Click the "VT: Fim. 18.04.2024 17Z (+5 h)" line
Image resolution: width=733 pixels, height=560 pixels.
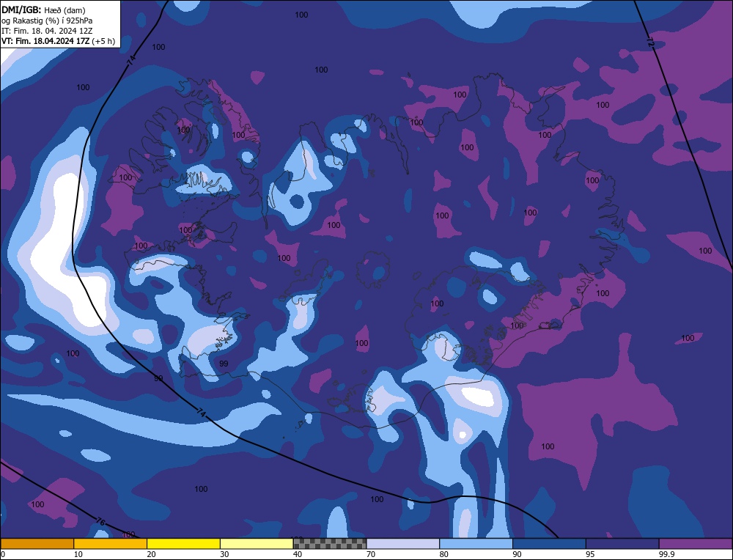pyautogui.click(x=58, y=41)
